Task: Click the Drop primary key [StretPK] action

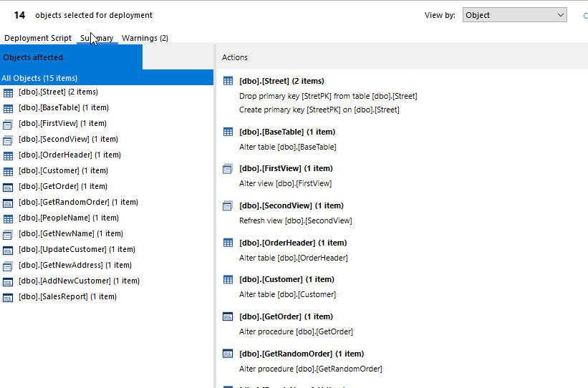Action: click(x=327, y=96)
